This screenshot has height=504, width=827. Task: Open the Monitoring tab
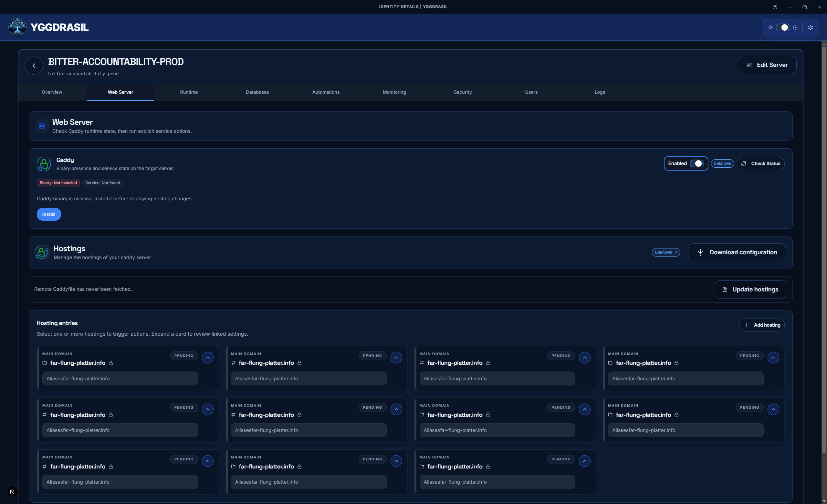tap(394, 92)
